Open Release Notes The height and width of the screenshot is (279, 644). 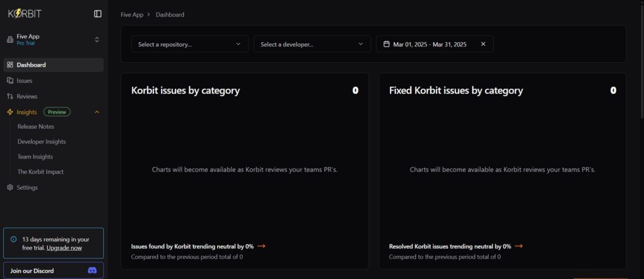[x=36, y=126]
